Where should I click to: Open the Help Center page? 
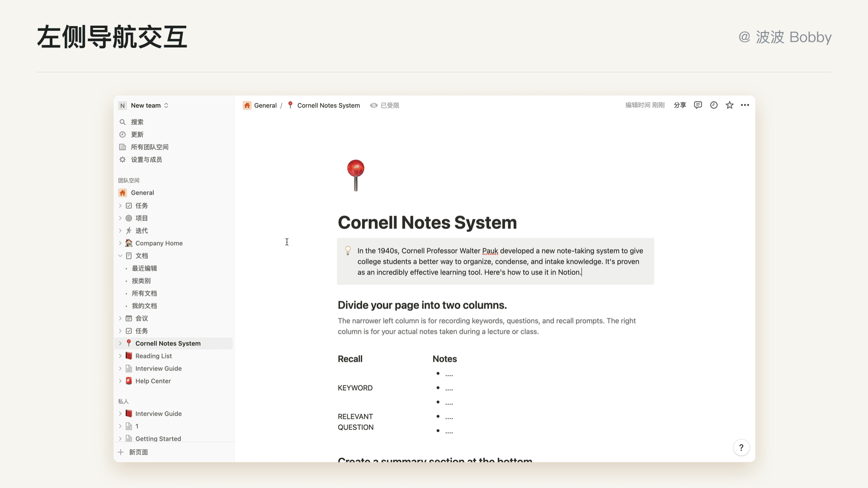(153, 381)
